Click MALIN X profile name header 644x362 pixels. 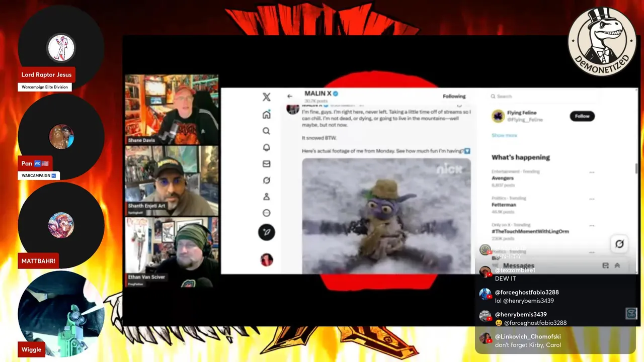pos(318,94)
